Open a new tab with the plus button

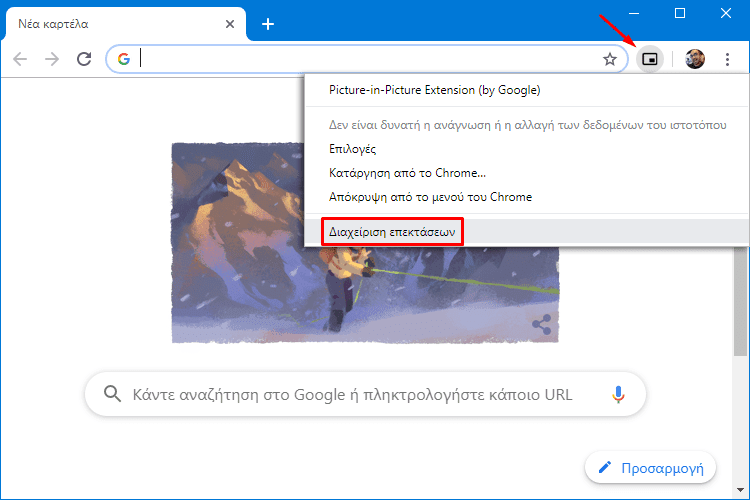point(268,24)
